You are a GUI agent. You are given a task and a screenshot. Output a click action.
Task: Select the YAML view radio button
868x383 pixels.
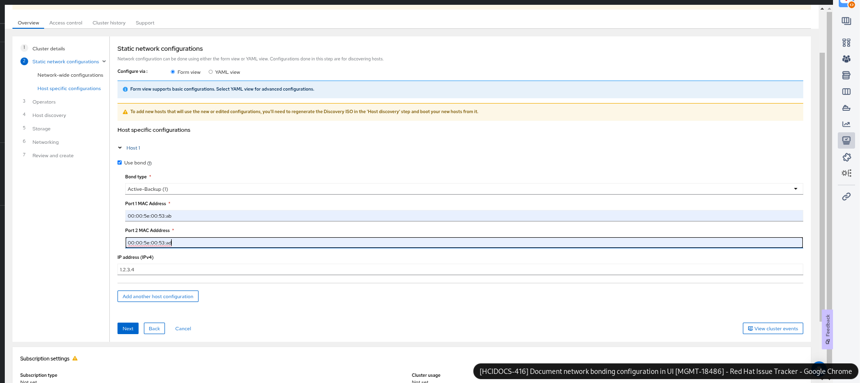211,72
